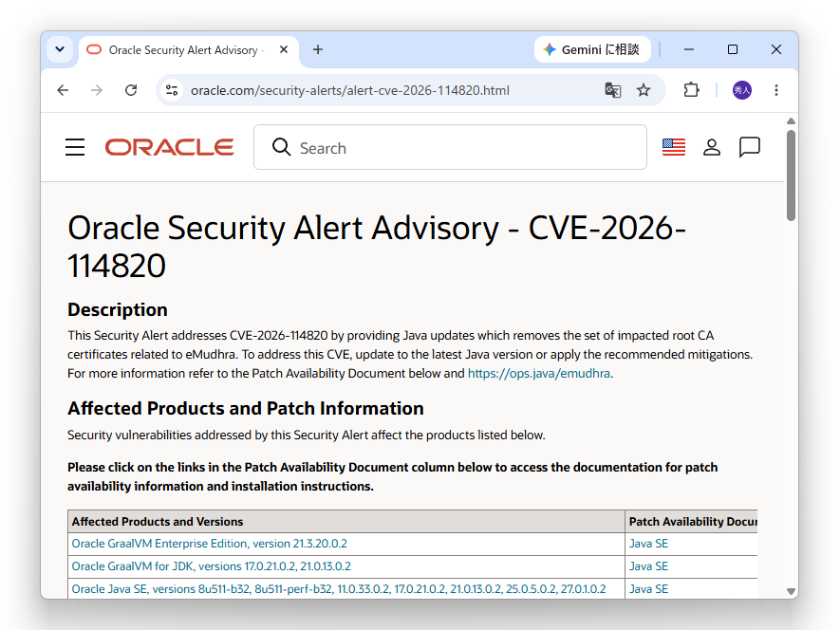
Task: Open the Oracle account user icon
Action: pos(712,147)
